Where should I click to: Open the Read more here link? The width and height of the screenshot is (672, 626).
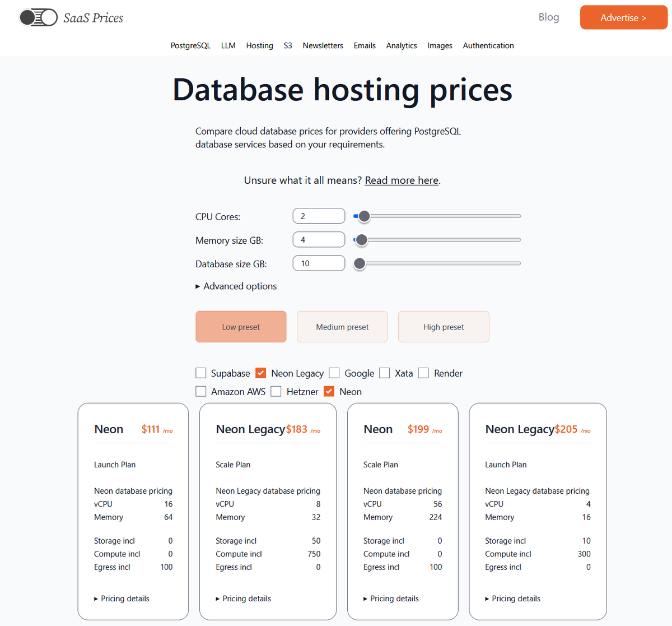pos(401,180)
